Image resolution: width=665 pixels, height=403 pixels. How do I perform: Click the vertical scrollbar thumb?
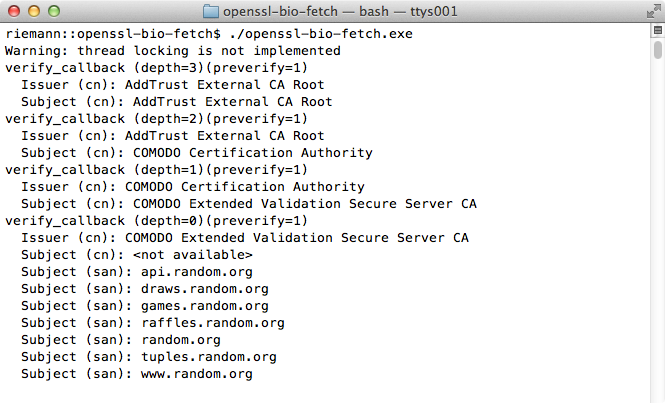[657, 50]
